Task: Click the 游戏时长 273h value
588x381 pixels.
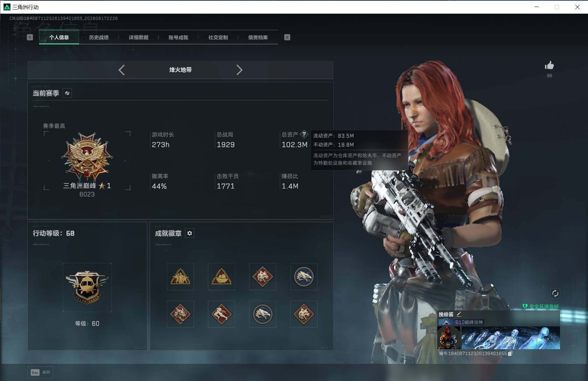Action: click(161, 145)
